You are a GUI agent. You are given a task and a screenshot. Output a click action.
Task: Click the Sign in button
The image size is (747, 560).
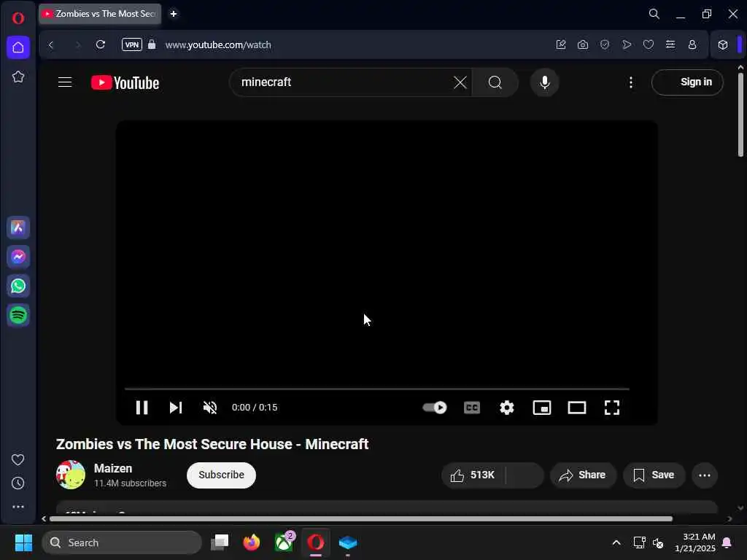687,82
